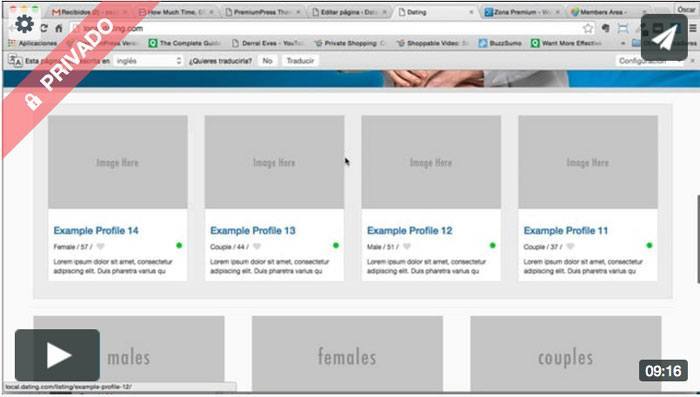Screen dimensions: 700x397
Task: Click the green online dot on Profile 12
Action: tap(492, 245)
